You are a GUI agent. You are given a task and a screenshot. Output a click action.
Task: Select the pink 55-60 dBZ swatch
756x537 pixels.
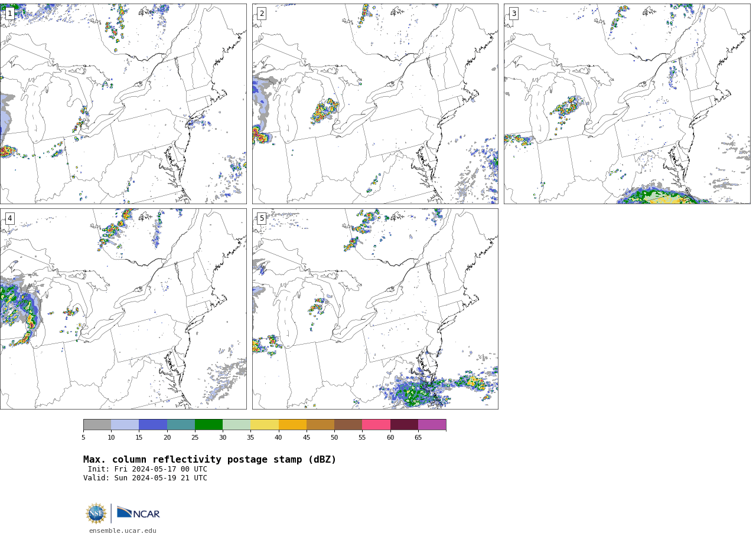(376, 425)
